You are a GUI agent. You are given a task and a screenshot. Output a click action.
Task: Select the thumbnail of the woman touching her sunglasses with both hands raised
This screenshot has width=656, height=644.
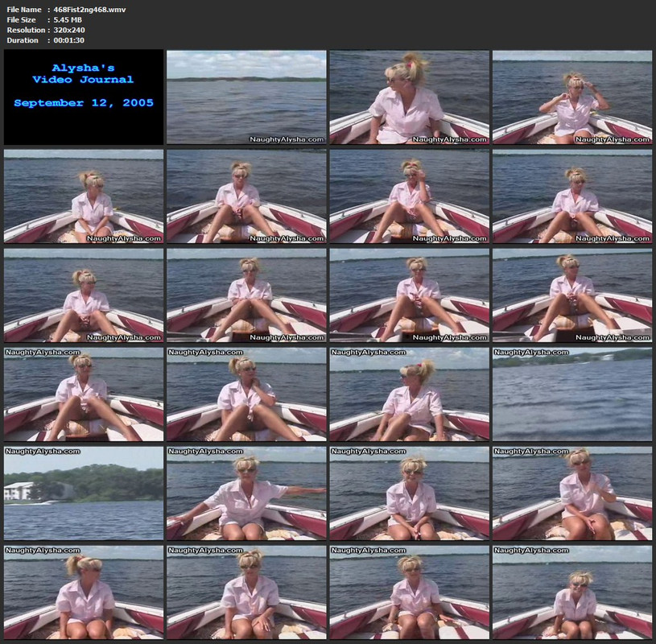tap(572, 97)
